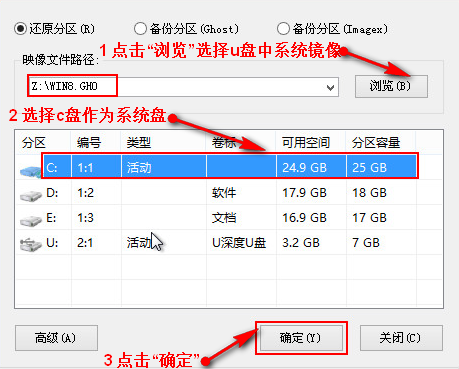Select the U: partition label
The width and height of the screenshot is (459, 369).
pyautogui.click(x=52, y=243)
